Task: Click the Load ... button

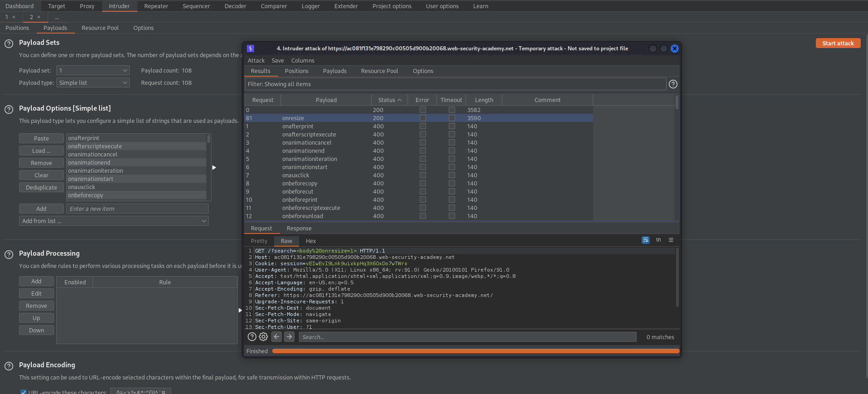Action: point(41,151)
